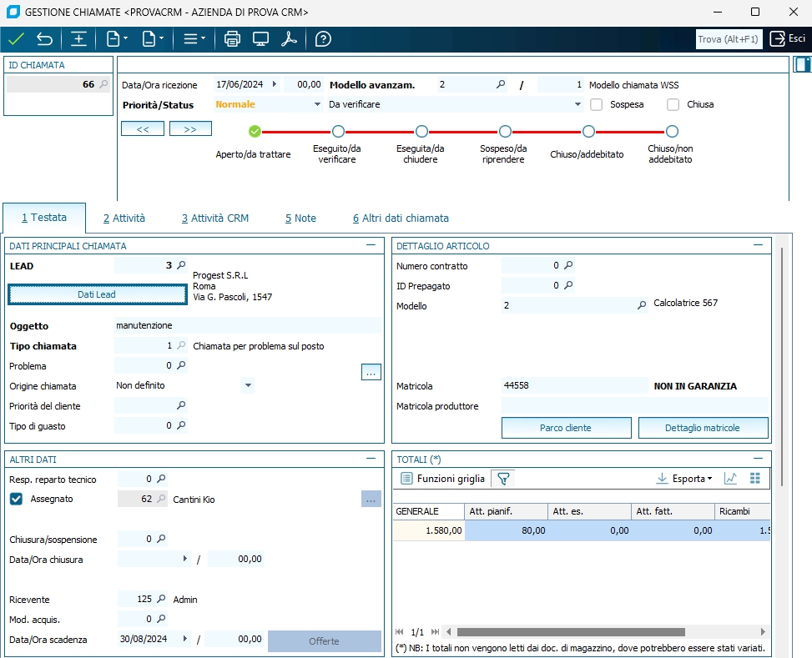Image resolution: width=812 pixels, height=658 pixels.
Task: Open the Esporta dropdown
Action: (684, 479)
